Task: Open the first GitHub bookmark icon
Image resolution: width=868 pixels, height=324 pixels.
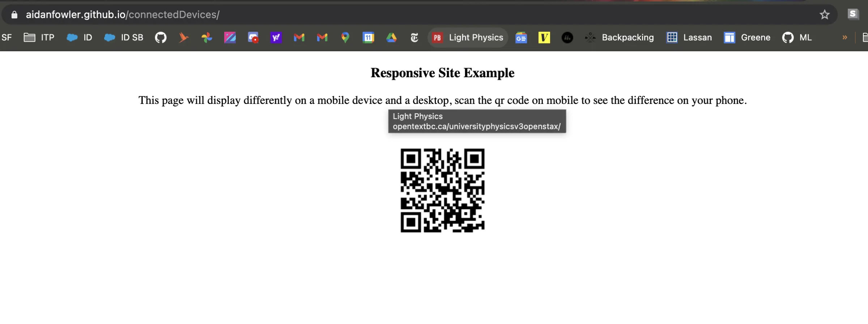Action: click(x=161, y=37)
